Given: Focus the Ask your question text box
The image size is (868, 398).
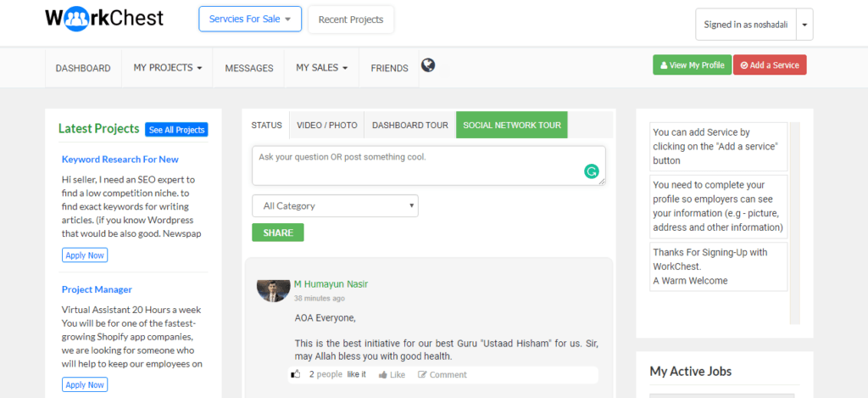Looking at the screenshot, I should (428, 165).
